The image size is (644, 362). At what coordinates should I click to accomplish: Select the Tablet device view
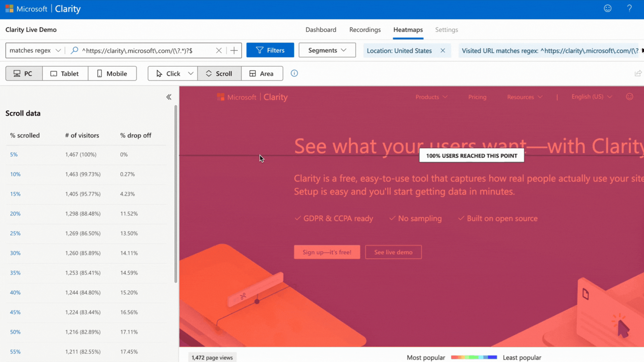coord(65,73)
